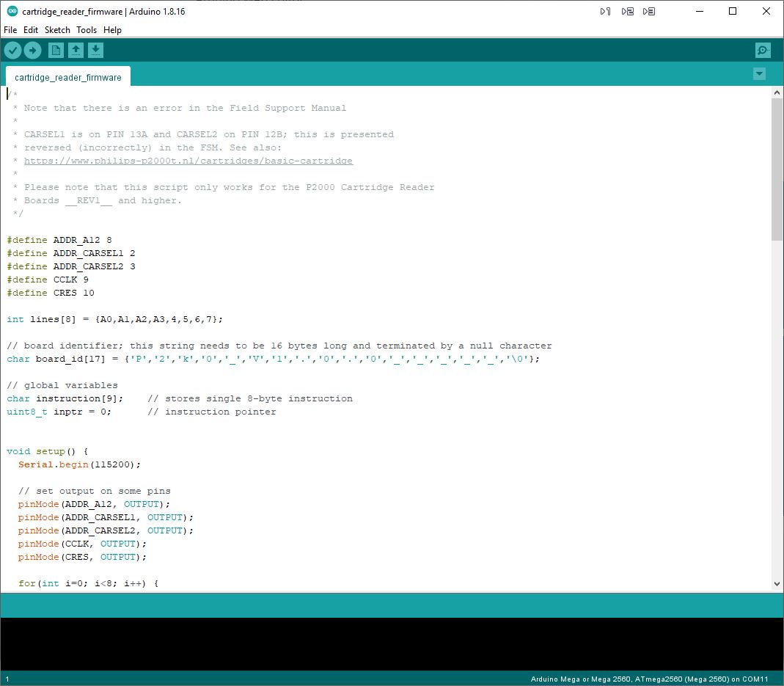Select the cartridge_reader_firmware tab
784x686 pixels.
[68, 77]
